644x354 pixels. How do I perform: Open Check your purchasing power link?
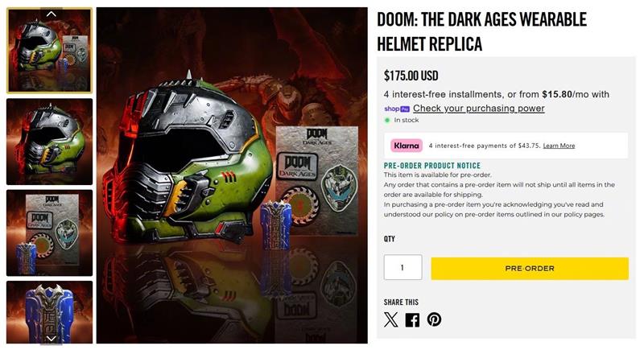click(478, 109)
